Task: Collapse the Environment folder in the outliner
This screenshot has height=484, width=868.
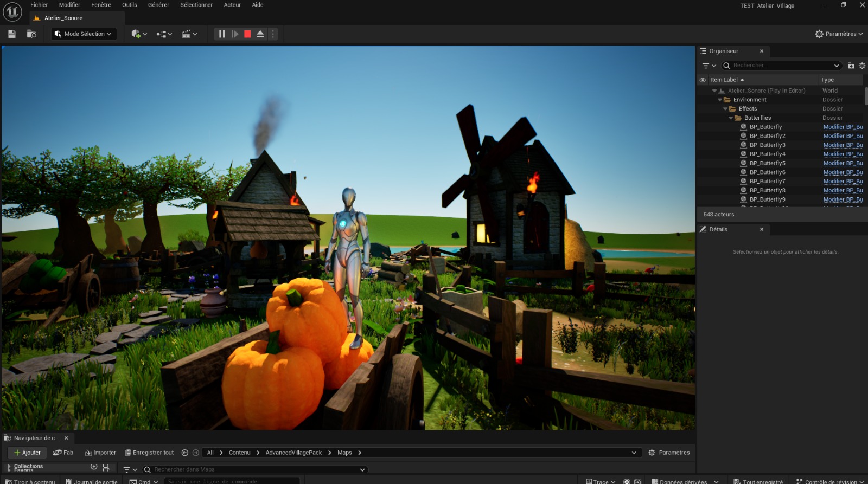Action: pos(720,100)
